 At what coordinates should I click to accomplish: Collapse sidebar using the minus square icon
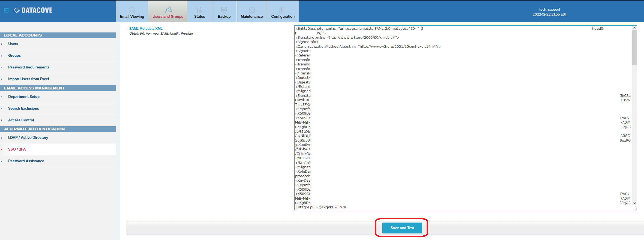tap(6, 10)
